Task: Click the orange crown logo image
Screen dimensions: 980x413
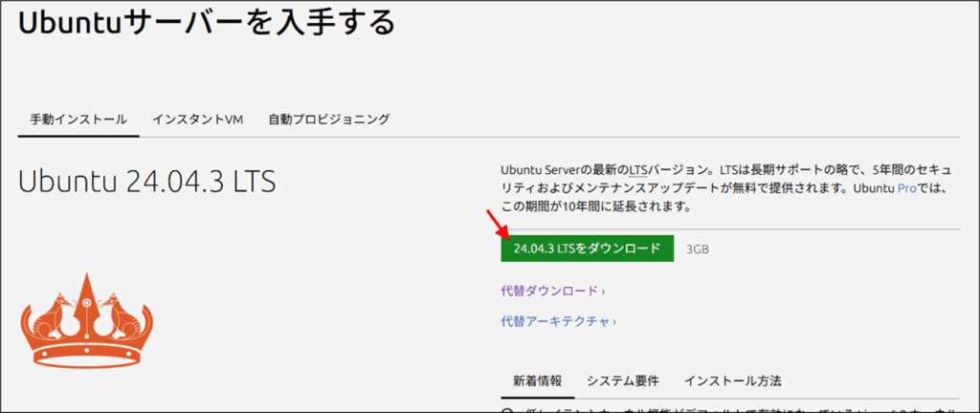Action: (86, 321)
